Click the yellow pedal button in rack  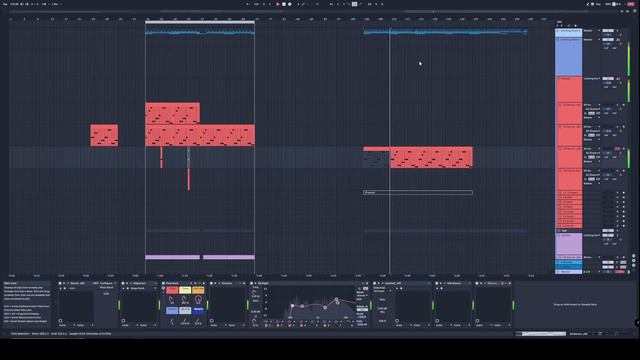(185, 290)
